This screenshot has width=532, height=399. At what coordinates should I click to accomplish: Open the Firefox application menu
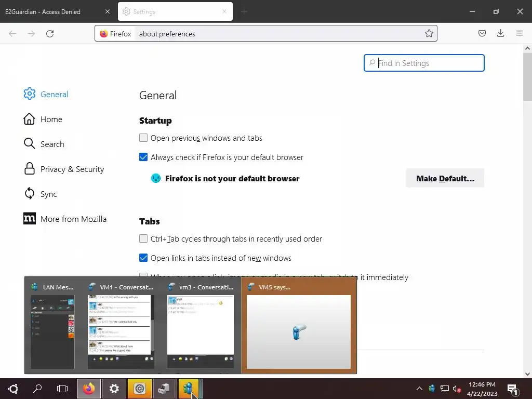[x=519, y=33]
